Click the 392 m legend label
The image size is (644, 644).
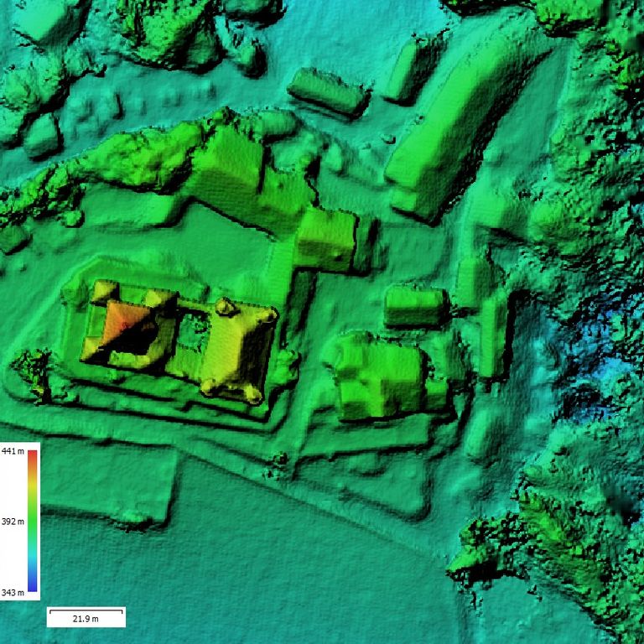(x=13, y=522)
